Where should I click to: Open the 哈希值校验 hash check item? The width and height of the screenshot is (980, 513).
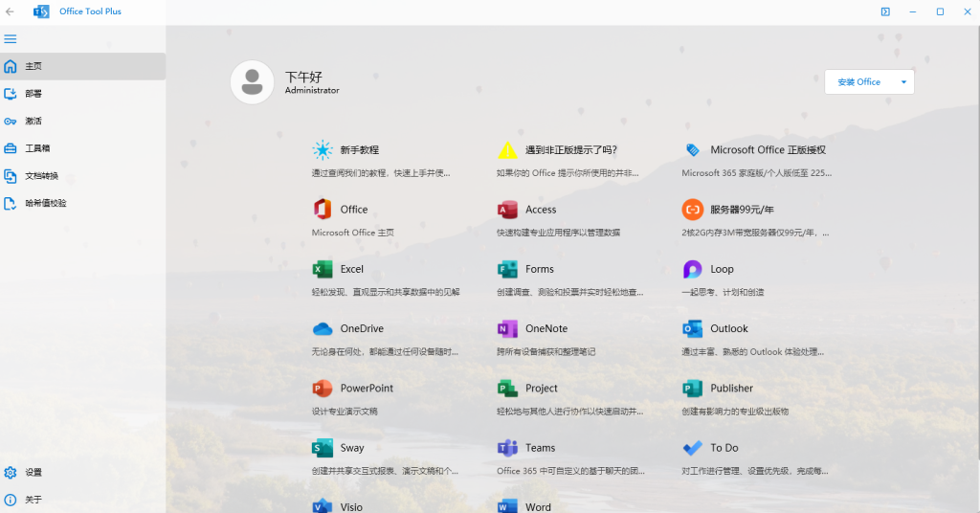(x=82, y=203)
